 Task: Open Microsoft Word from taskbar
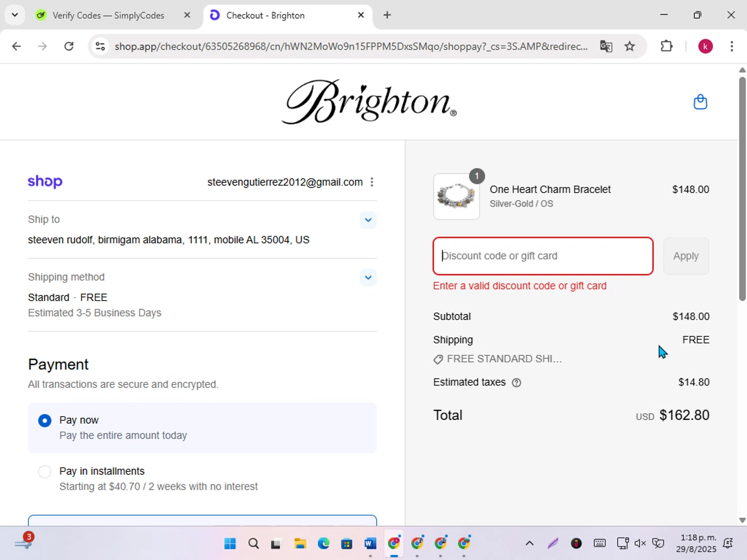click(370, 543)
